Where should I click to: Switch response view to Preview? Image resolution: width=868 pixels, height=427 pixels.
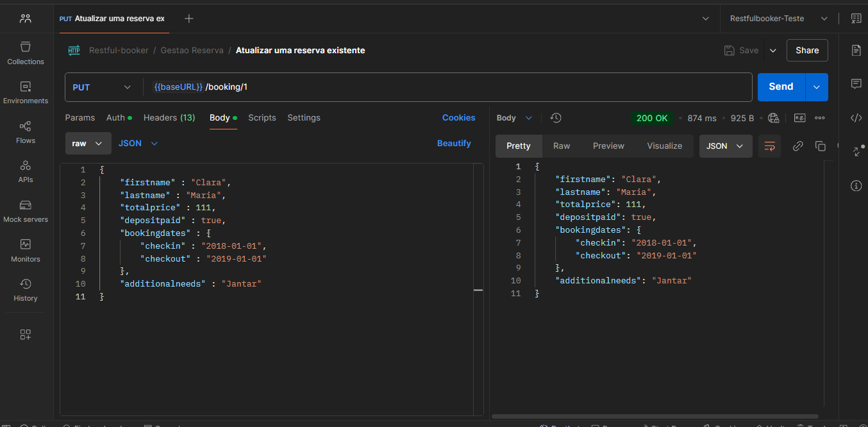tap(608, 146)
